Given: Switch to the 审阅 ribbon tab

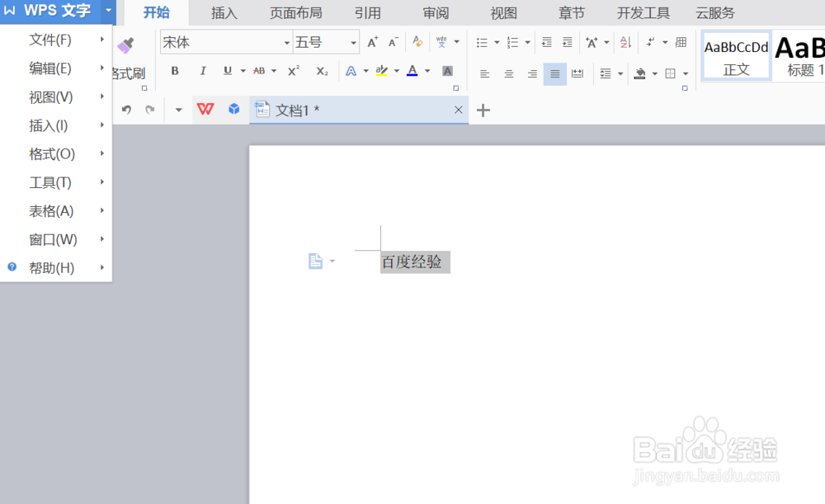Looking at the screenshot, I should (436, 13).
